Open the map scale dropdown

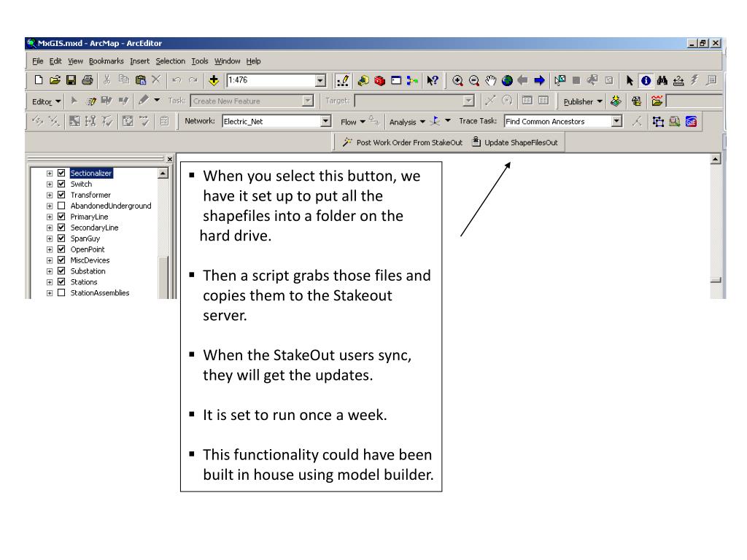(321, 80)
